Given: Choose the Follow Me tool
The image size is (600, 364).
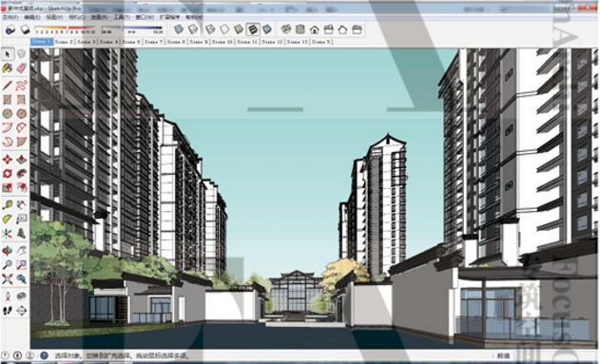Looking at the screenshot, I should [x=22, y=173].
